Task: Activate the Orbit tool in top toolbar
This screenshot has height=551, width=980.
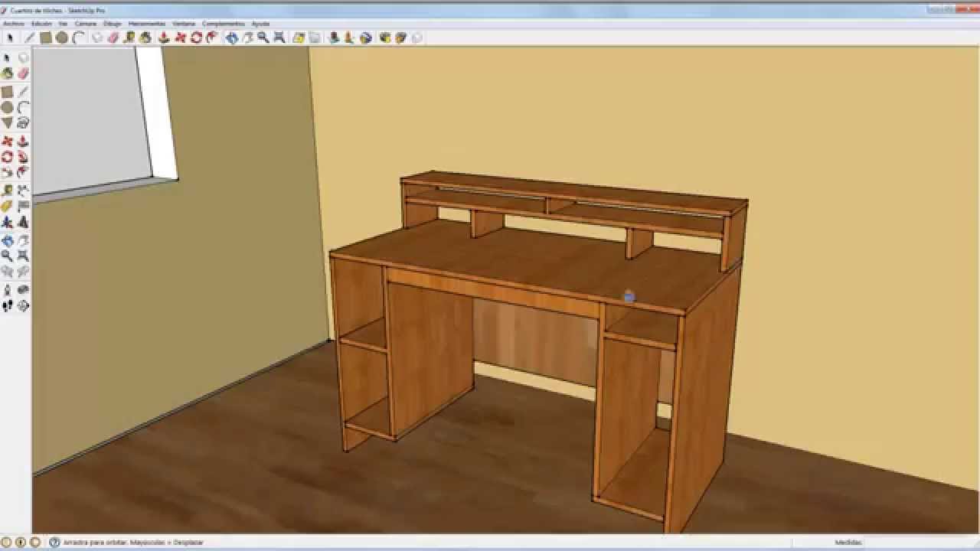Action: coord(231,37)
